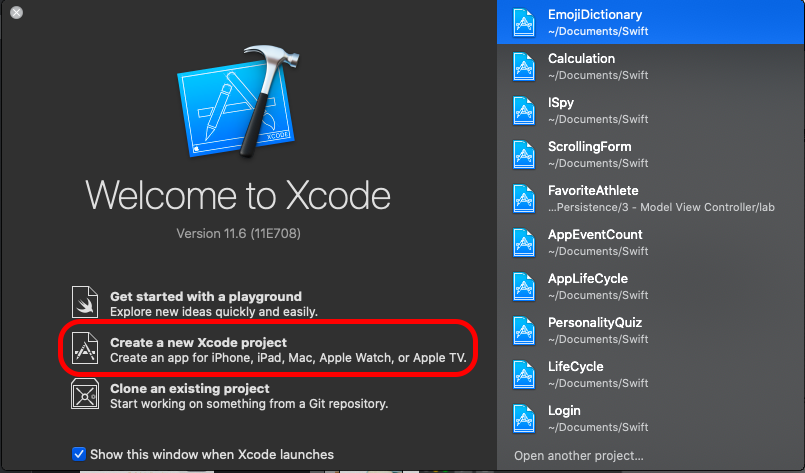The height and width of the screenshot is (473, 805).
Task: Click the playground Swift file icon
Action: tap(85, 302)
